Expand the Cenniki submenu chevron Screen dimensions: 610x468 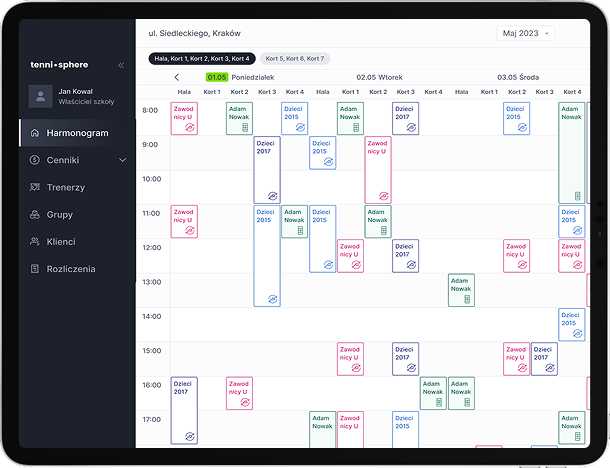click(123, 160)
